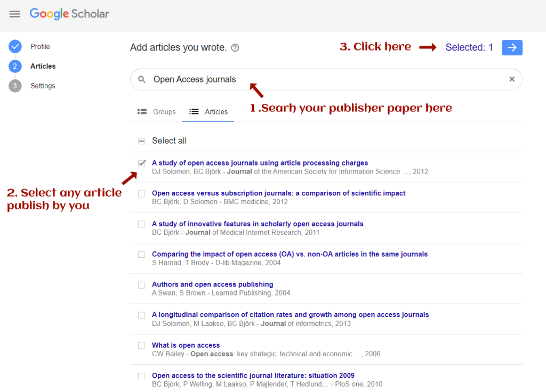Check 'A study of innovative features' article
This screenshot has height=392, width=546.
click(141, 224)
